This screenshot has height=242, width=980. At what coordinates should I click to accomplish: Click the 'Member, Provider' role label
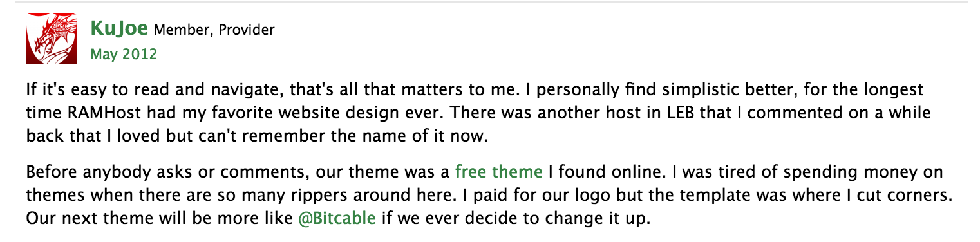(214, 30)
